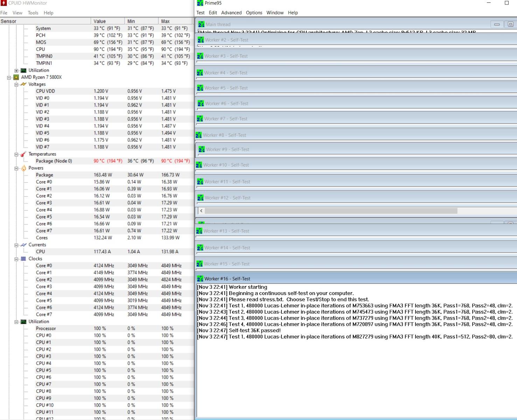Click the AMD Ryzen 7 5800X processor chip icon
517x420 pixels.
(16, 77)
